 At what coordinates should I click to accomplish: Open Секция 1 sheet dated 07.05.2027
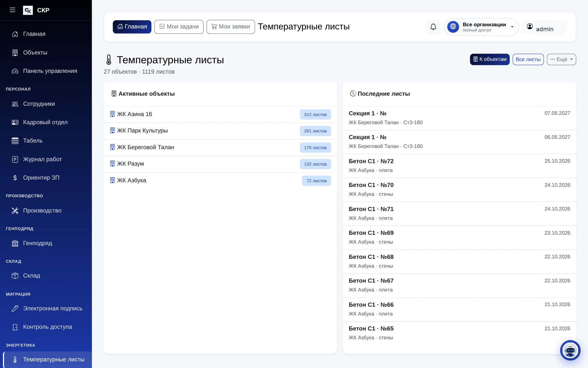(459, 118)
